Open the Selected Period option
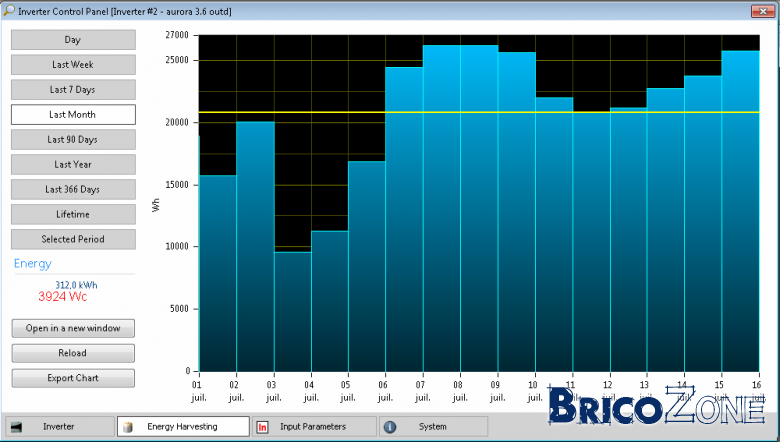Screen dimensions: 780x442 [x=73, y=239]
